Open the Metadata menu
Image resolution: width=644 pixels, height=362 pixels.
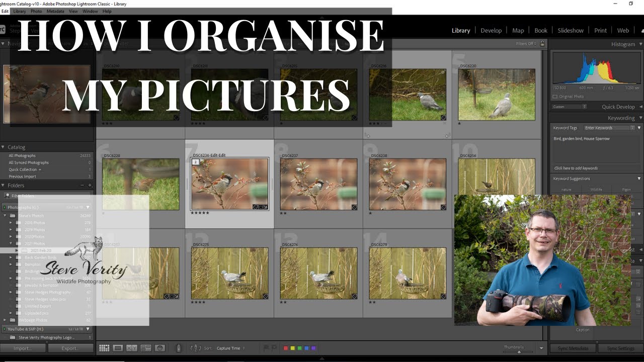tap(55, 11)
